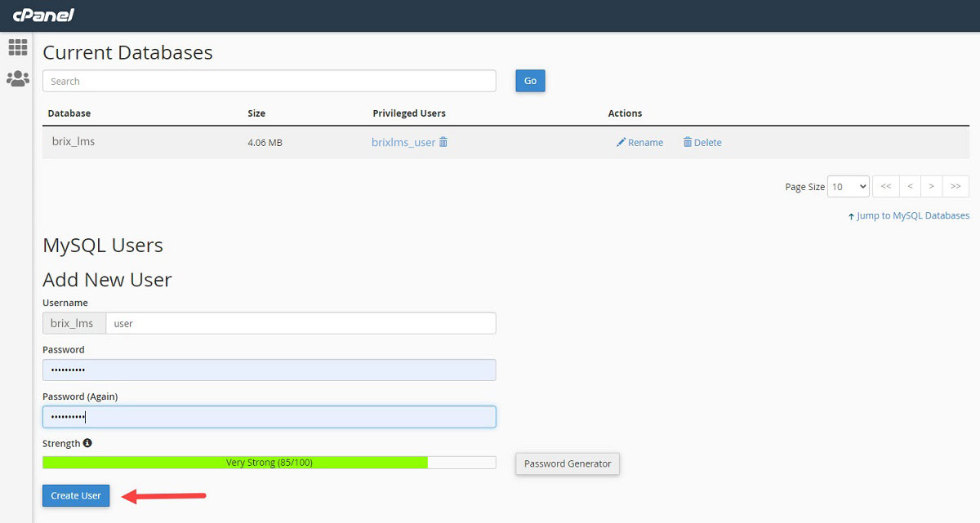Open the brixlms_user privileged user link

(403, 142)
